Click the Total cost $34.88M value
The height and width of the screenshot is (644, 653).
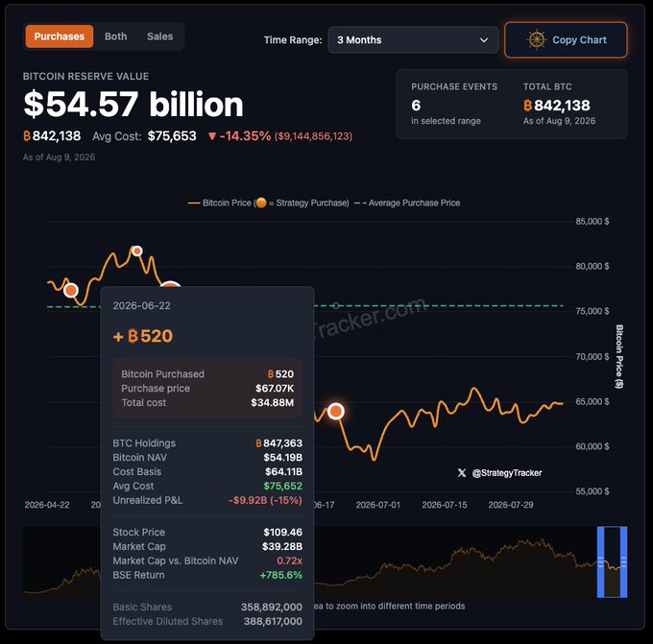coord(273,402)
